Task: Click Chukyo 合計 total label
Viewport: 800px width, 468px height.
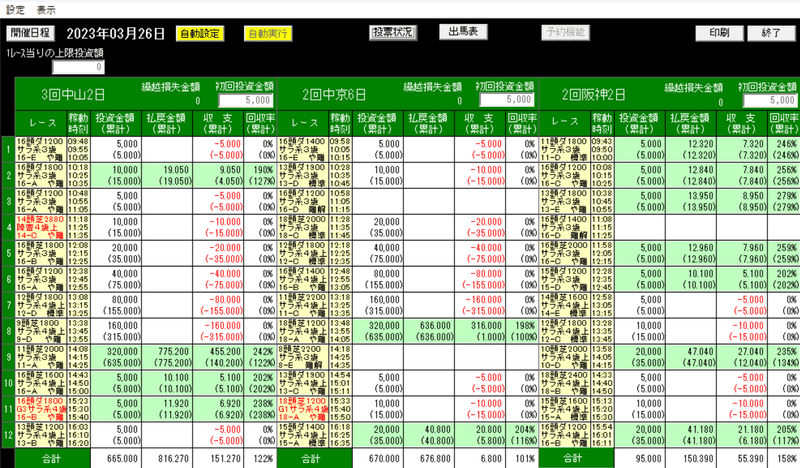Action: click(315, 459)
